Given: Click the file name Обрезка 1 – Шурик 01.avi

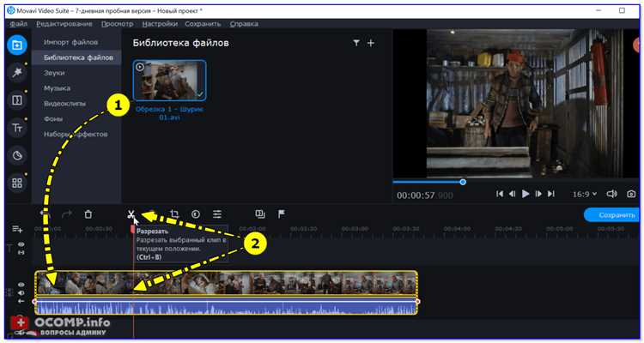Looking at the screenshot, I should (169, 113).
